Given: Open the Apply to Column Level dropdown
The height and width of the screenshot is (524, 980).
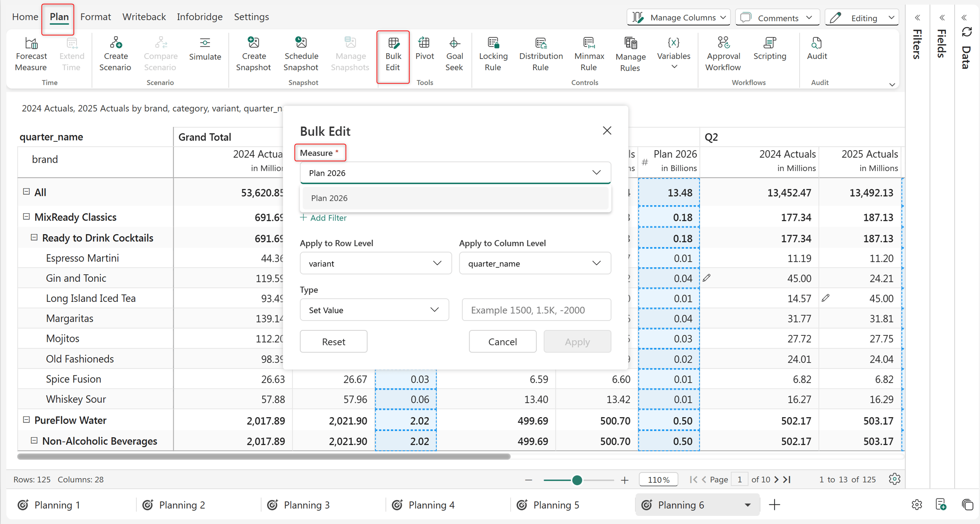Looking at the screenshot, I should (x=535, y=263).
